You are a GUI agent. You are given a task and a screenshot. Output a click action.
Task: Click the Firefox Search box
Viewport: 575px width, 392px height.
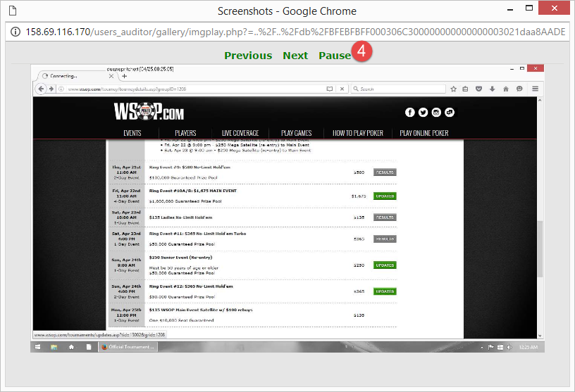pos(398,89)
